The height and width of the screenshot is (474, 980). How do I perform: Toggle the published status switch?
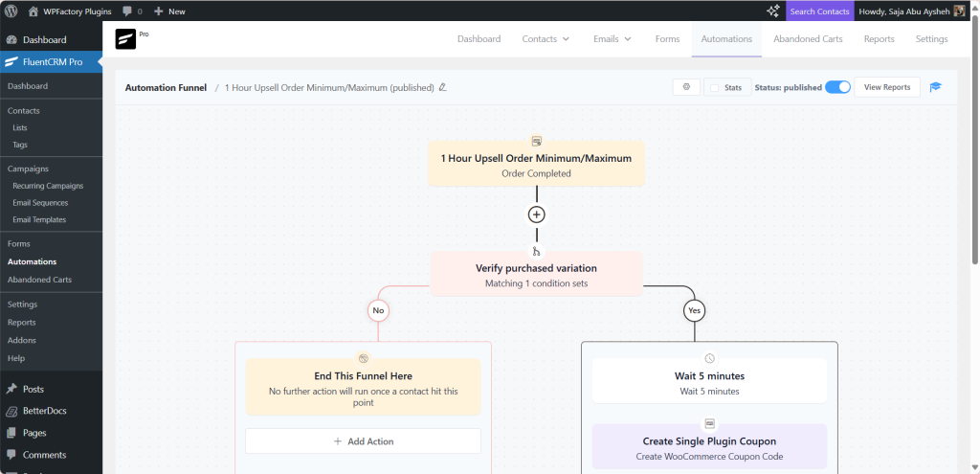pyautogui.click(x=837, y=87)
